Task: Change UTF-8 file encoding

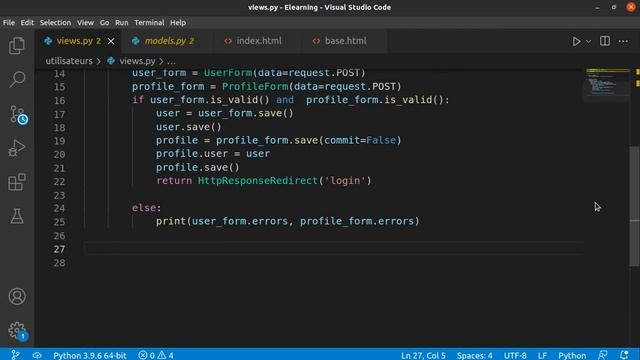Action: coord(515,355)
